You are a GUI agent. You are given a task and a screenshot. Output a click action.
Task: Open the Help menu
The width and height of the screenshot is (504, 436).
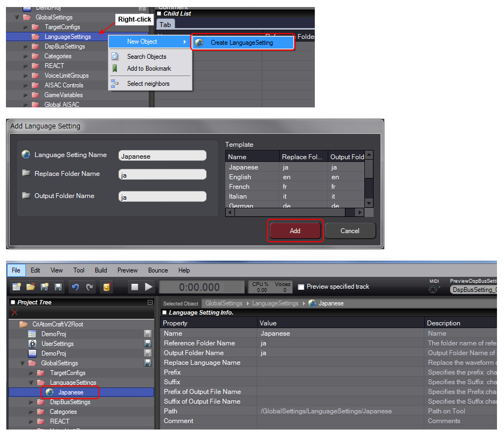(184, 270)
